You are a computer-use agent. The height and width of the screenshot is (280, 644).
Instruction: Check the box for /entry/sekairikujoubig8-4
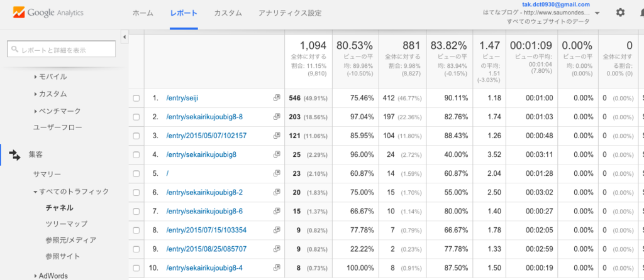tap(136, 268)
